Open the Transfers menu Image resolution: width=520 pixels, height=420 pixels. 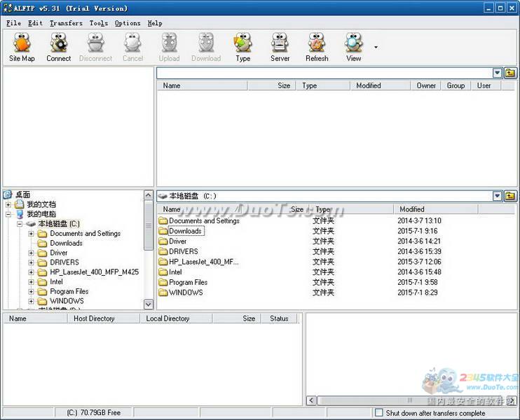[x=66, y=23]
